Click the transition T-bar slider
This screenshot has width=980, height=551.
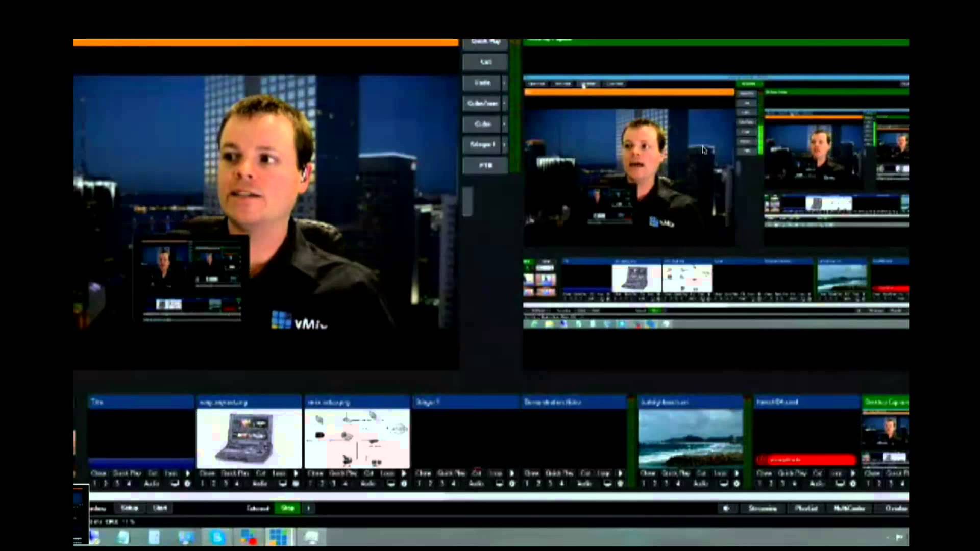(x=468, y=201)
